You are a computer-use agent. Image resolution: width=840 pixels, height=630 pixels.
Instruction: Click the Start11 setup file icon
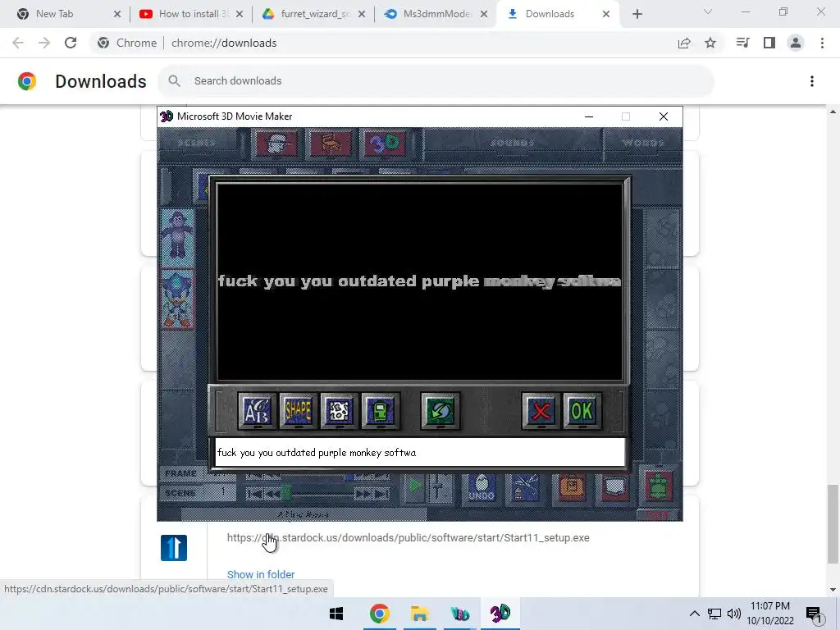tap(174, 547)
